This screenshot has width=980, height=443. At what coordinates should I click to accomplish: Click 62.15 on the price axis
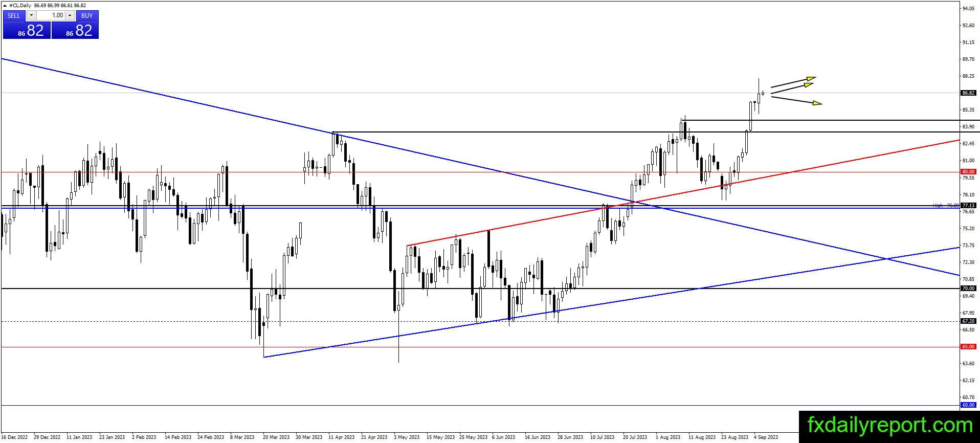click(968, 381)
